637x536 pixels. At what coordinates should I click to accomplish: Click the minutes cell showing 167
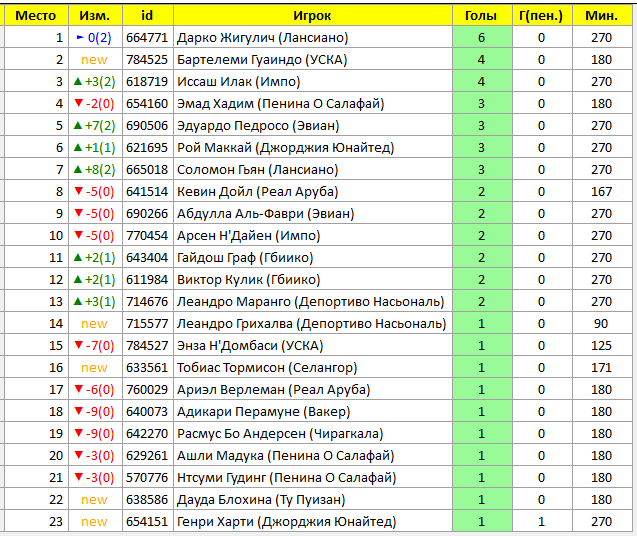tap(602, 191)
